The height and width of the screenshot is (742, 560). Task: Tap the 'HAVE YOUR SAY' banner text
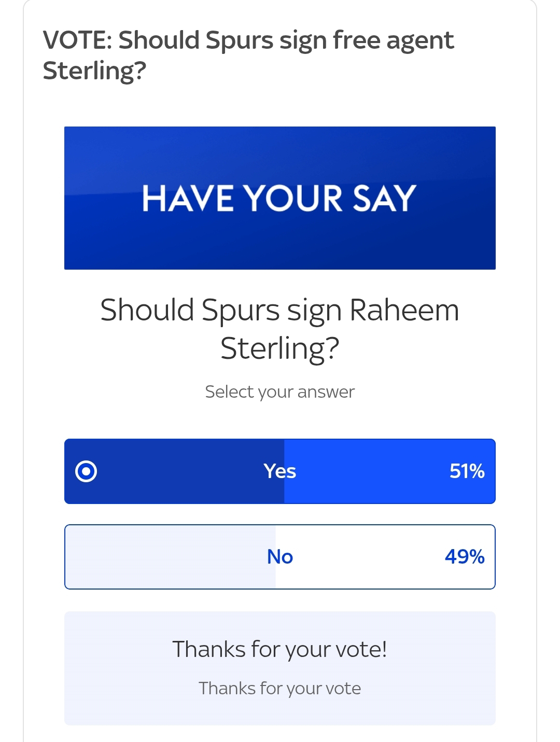pyautogui.click(x=279, y=198)
